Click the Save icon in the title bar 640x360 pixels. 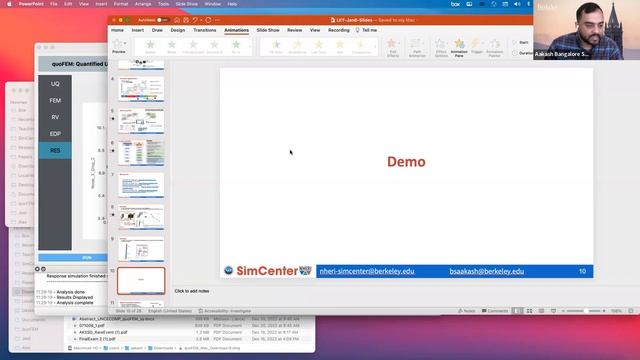point(186,20)
